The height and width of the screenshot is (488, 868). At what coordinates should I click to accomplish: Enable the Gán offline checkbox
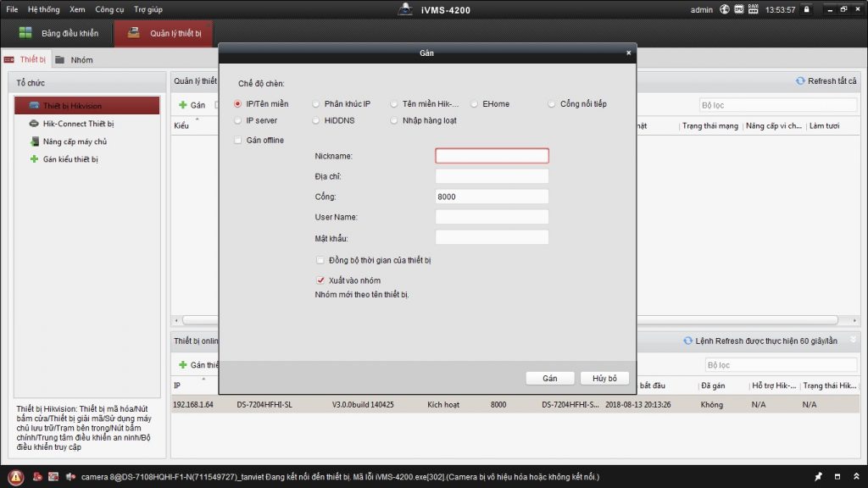[238, 141]
